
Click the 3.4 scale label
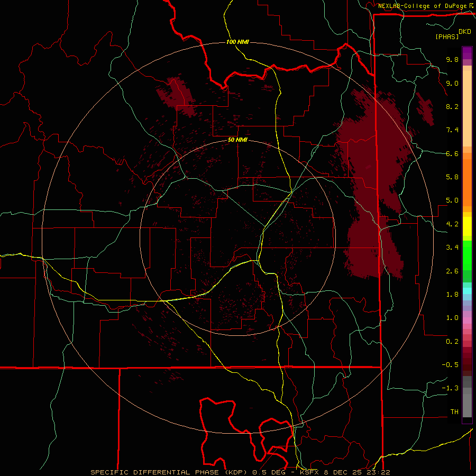452,248
